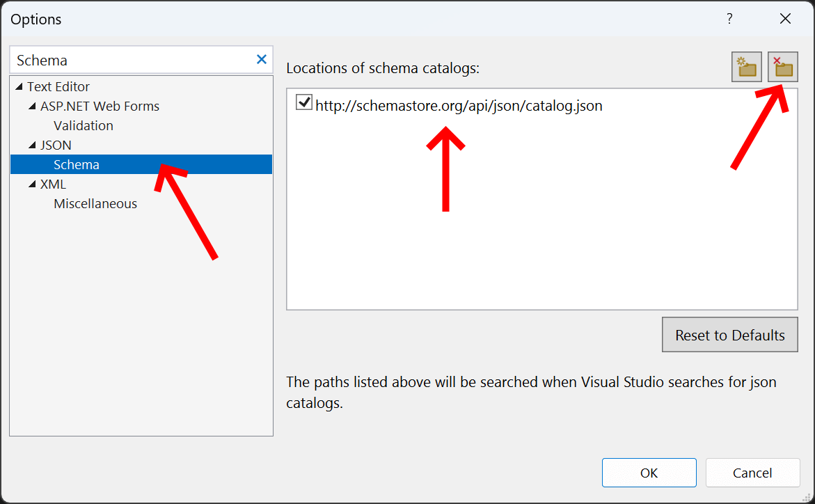
Task: Click the Options dialog title bar
Action: (348, 19)
